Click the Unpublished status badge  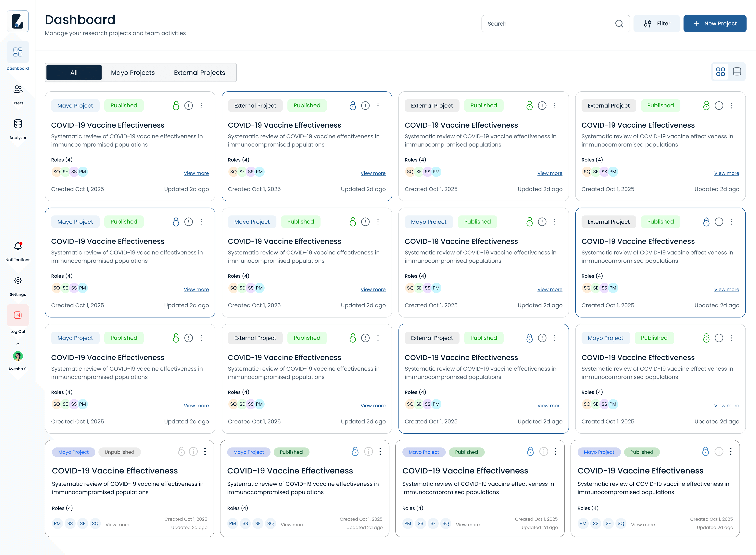point(119,452)
